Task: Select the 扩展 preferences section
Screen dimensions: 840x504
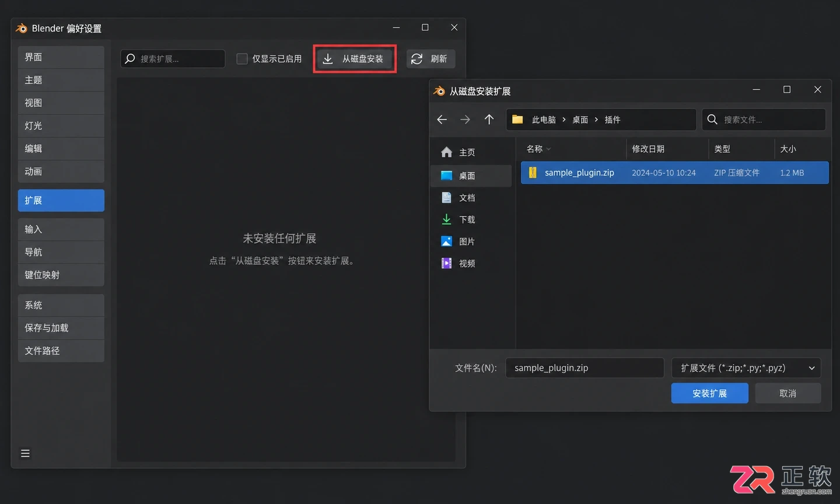Action: 61,200
